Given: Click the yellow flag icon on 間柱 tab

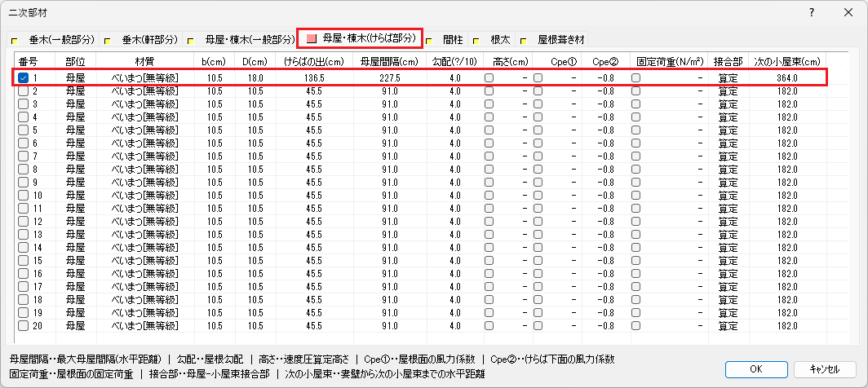Looking at the screenshot, I should point(428,39).
